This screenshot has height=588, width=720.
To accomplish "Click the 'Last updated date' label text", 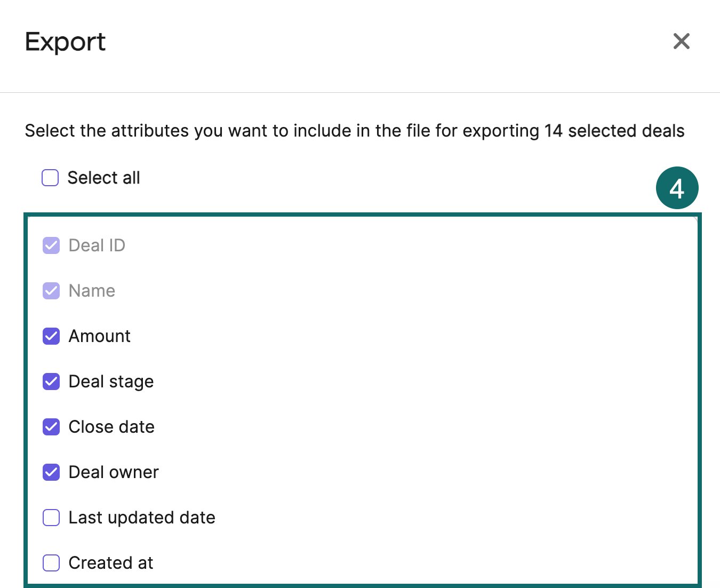I will [142, 518].
